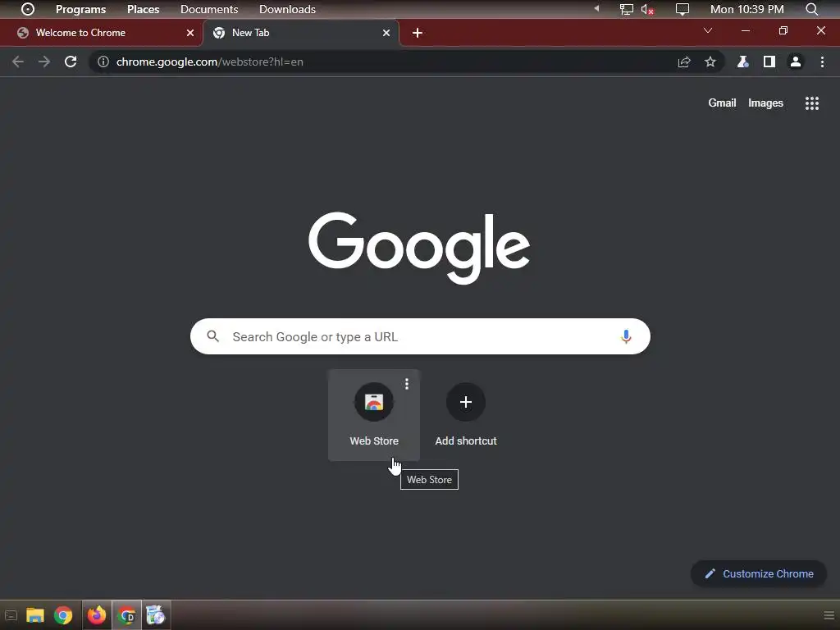This screenshot has height=630, width=840.
Task: Open the profile avatar menu
Action: (x=796, y=62)
